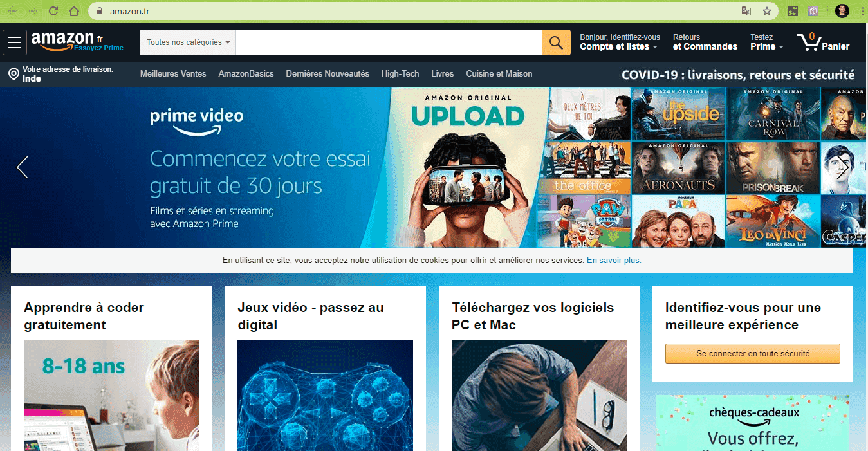Open 'Prison Break' thumbnail

[773, 168]
